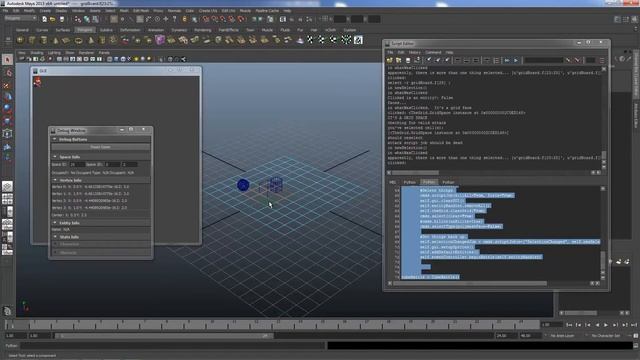This screenshot has height=360, width=640.
Task: Toggle select by object type mode
Action: click(x=87, y=19)
